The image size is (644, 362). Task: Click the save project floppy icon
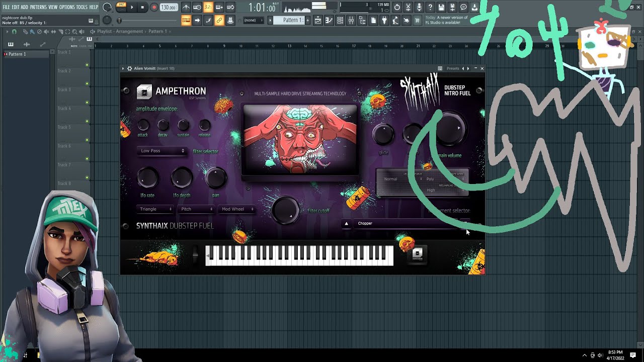coord(441,8)
